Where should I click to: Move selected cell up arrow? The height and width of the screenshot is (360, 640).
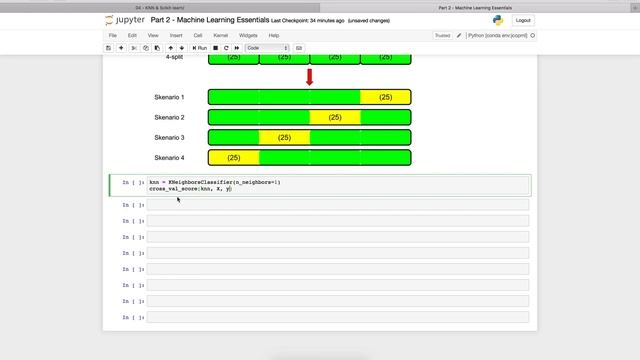(171, 48)
